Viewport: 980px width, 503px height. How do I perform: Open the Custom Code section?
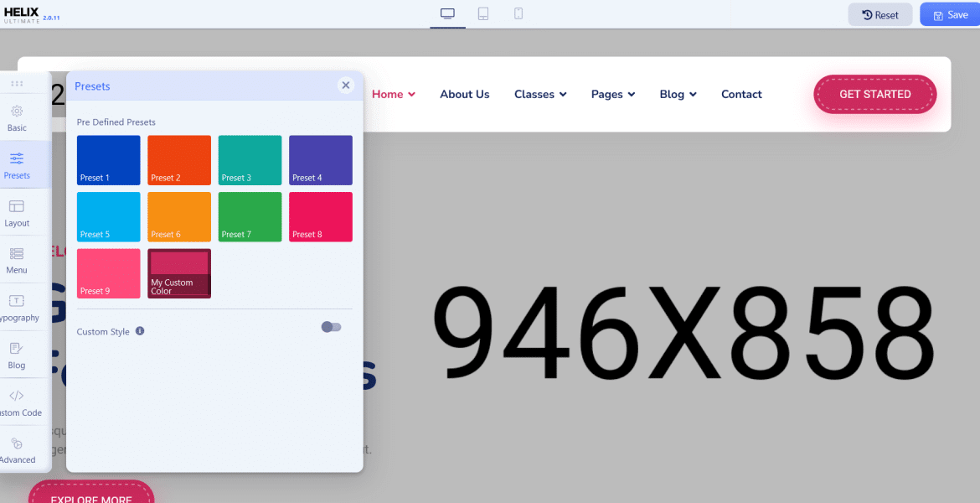pyautogui.click(x=17, y=402)
